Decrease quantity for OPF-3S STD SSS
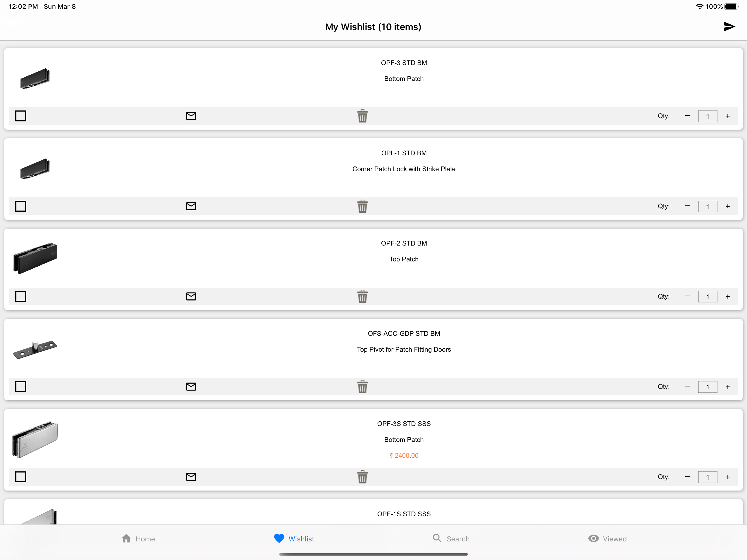 pos(687,477)
